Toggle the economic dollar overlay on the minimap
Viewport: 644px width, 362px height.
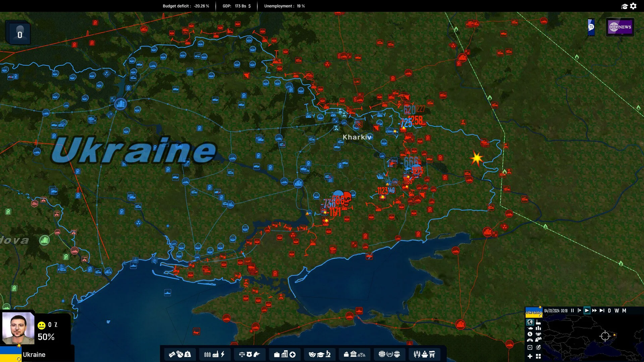530,334
